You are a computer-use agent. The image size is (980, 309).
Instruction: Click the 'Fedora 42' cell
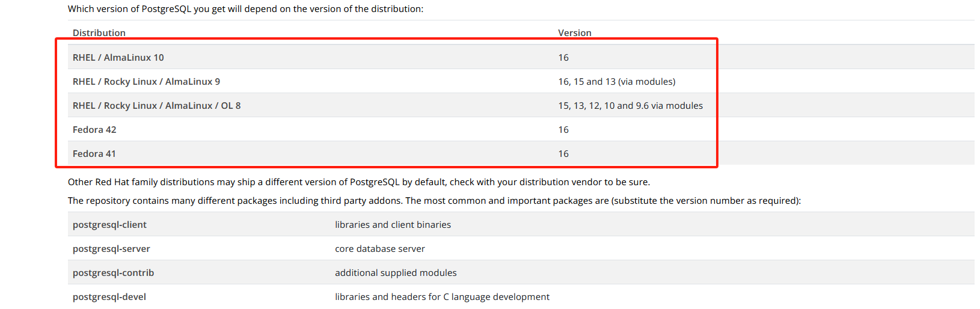94,130
